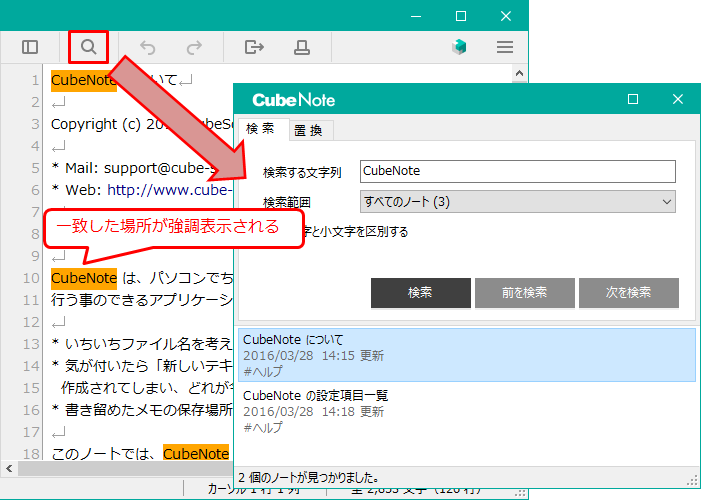
Task: Click the 前を検索 button
Action: click(524, 293)
